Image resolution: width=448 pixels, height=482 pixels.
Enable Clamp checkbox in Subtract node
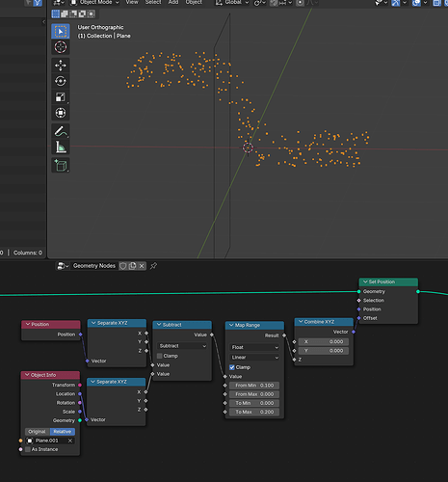tap(160, 356)
